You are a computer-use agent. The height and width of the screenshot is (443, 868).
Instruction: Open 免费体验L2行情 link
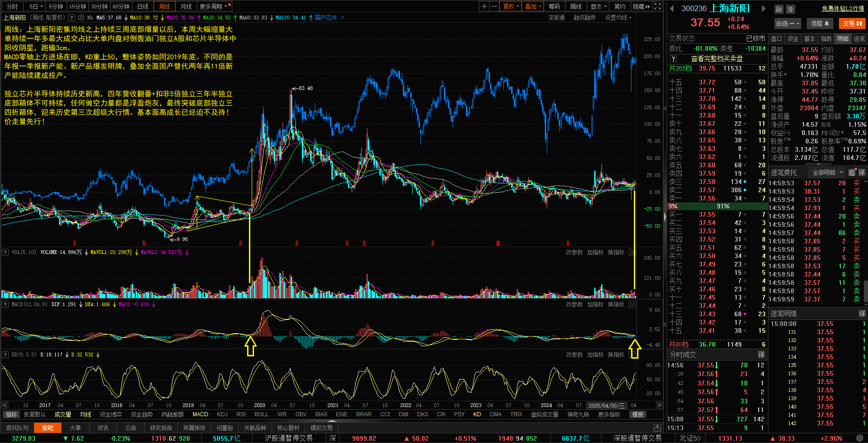[843, 8]
